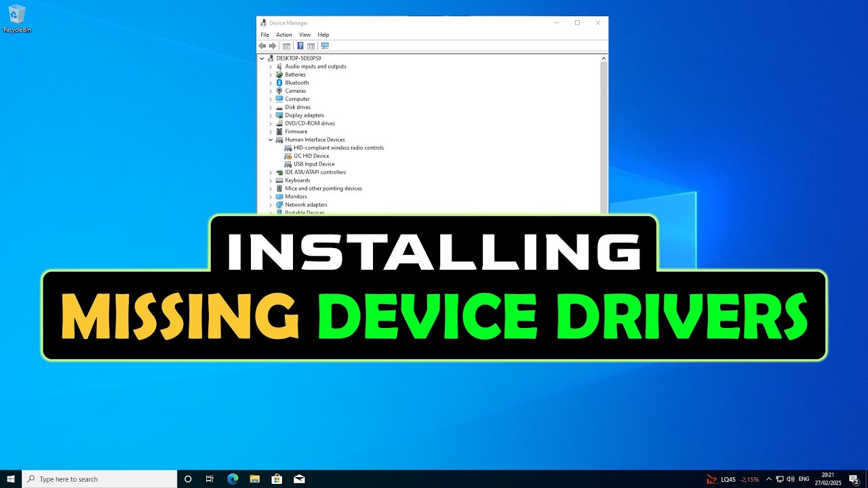The image size is (868, 488).
Task: Select the Keyboards category label
Action: 297,180
